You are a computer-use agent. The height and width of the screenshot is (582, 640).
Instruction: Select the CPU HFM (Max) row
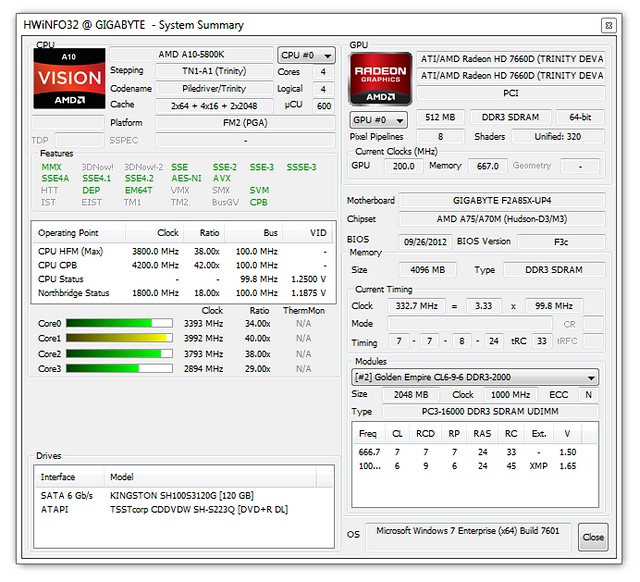click(183, 251)
